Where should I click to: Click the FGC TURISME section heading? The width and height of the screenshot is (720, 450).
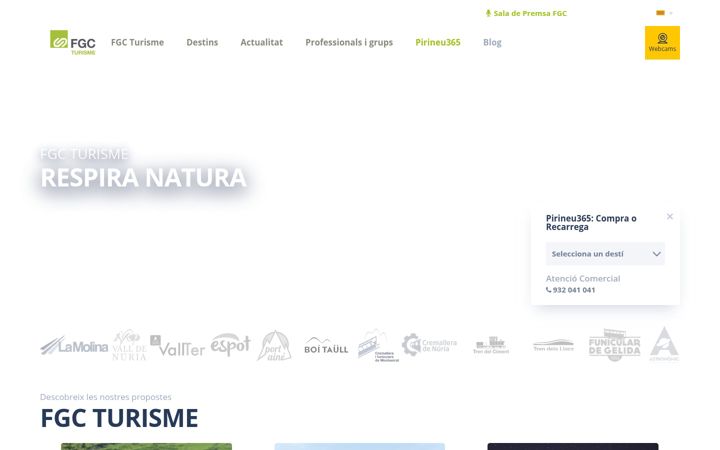119,418
